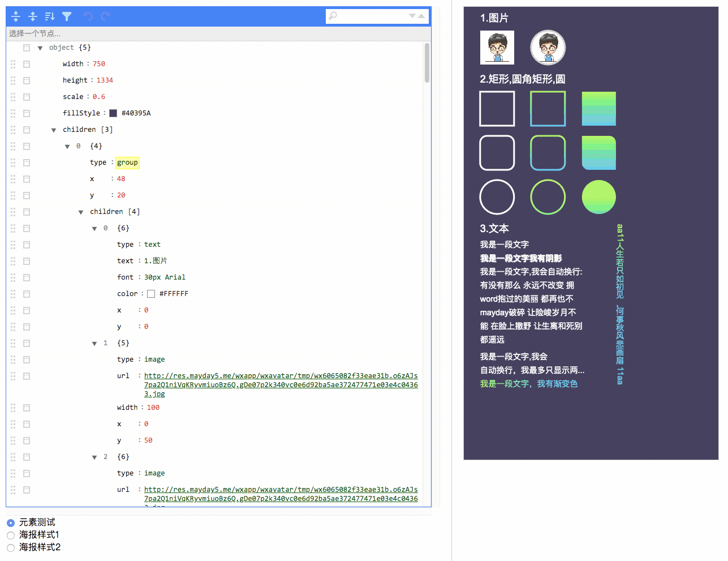728x561 pixels.
Task: Collapse the children [3] array
Action: [x=54, y=130]
